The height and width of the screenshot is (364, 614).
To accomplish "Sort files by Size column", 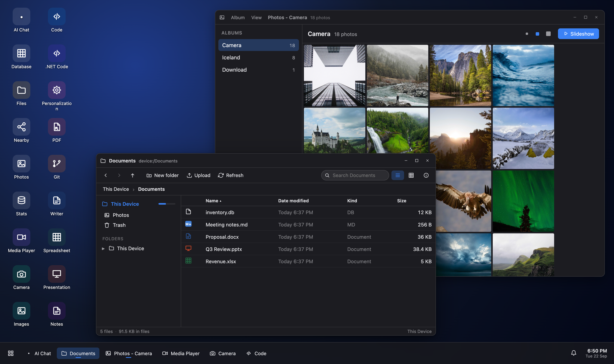I will point(402,201).
